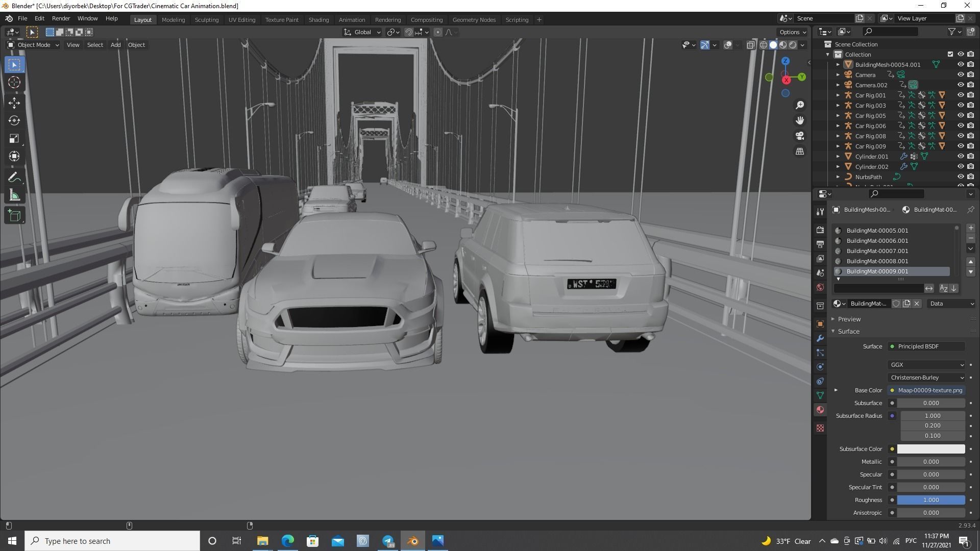Open the viewport Options dropdown
This screenshot has height=551, width=980.
pos(793,32)
